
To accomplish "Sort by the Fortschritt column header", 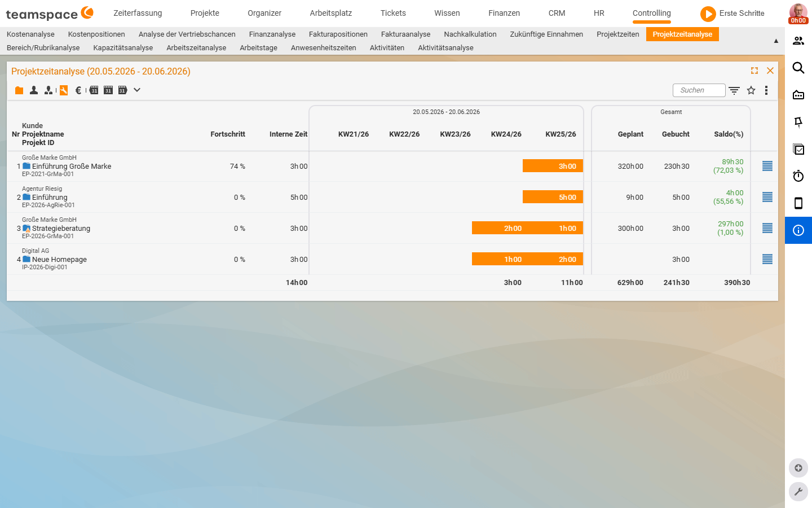I will (x=228, y=134).
